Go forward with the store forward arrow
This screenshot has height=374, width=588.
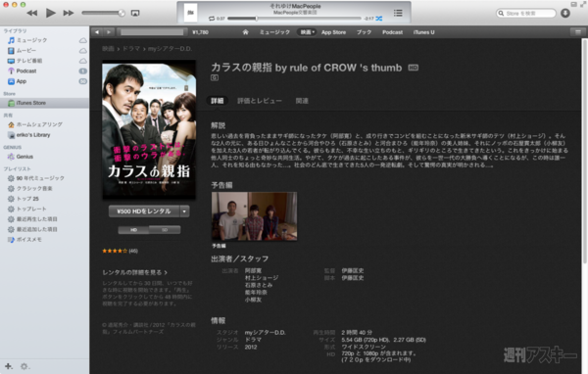[x=109, y=32]
